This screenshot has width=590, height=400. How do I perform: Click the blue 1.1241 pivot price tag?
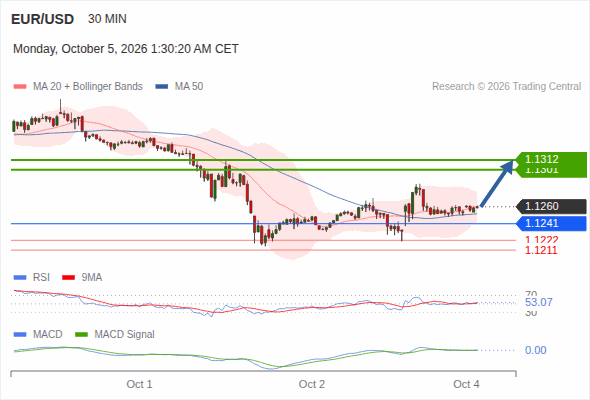point(551,224)
